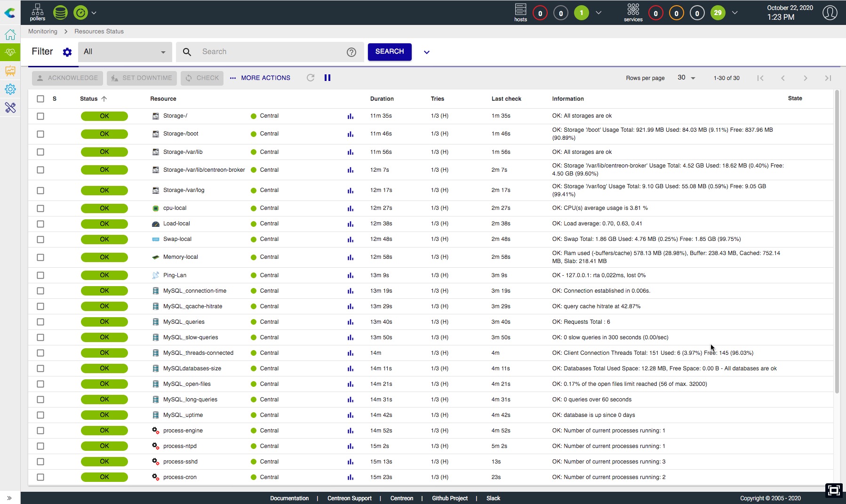The image size is (846, 504).
Task: Expand advanced search criteria chevron
Action: point(427,52)
